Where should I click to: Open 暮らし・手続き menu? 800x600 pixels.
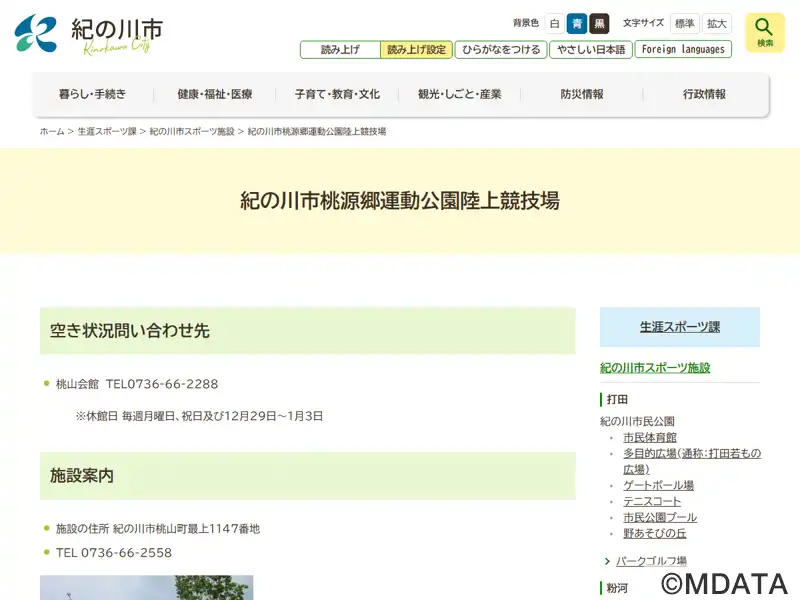pyautogui.click(x=92, y=95)
